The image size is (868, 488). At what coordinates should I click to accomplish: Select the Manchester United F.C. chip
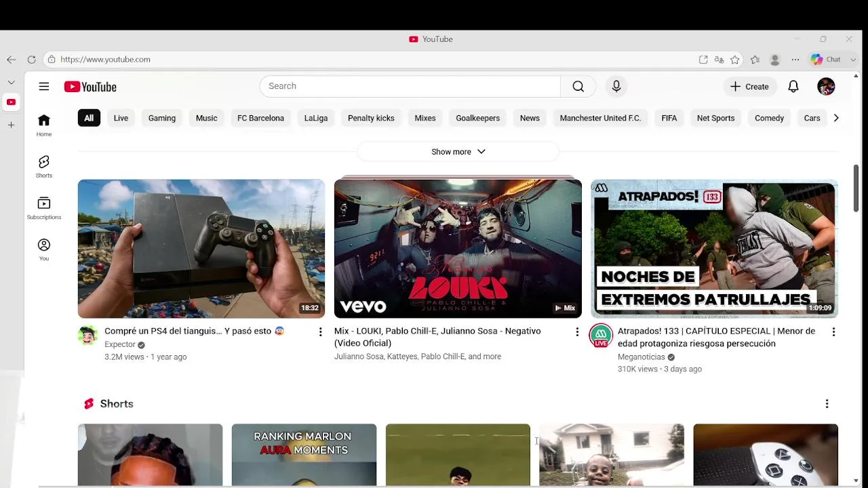pyautogui.click(x=600, y=118)
